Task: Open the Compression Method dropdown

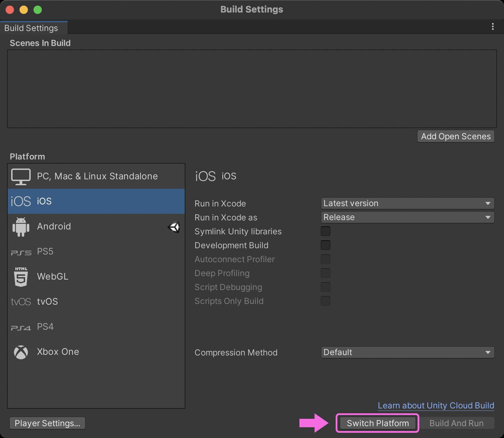Action: coord(407,352)
